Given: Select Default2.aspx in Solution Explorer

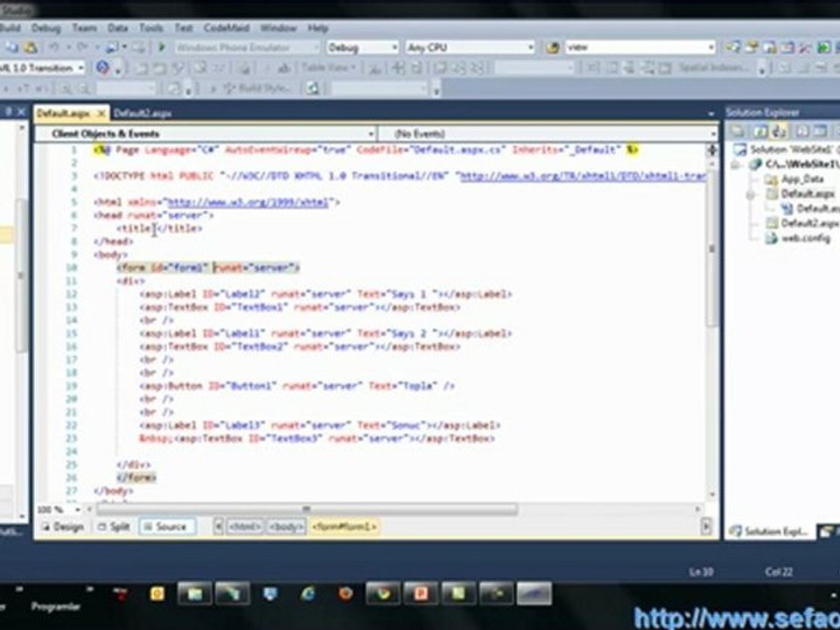Looking at the screenshot, I should pyautogui.click(x=802, y=223).
